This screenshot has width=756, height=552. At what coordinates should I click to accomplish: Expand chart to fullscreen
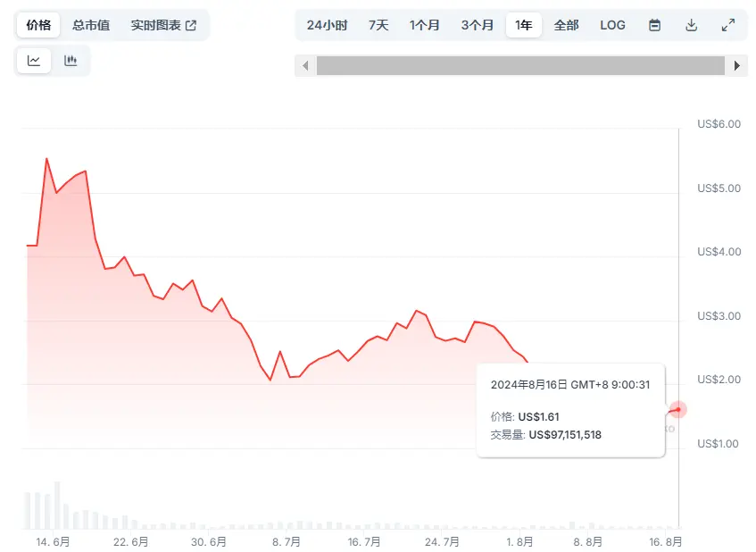728,25
